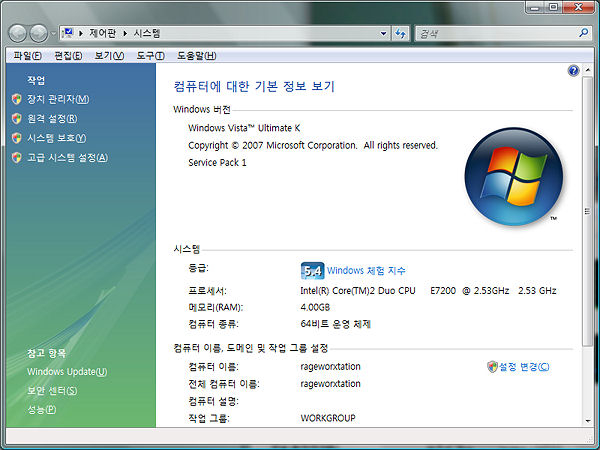This screenshot has height=450, width=600.
Task: Open the 편집(E) menu
Action: 68,56
